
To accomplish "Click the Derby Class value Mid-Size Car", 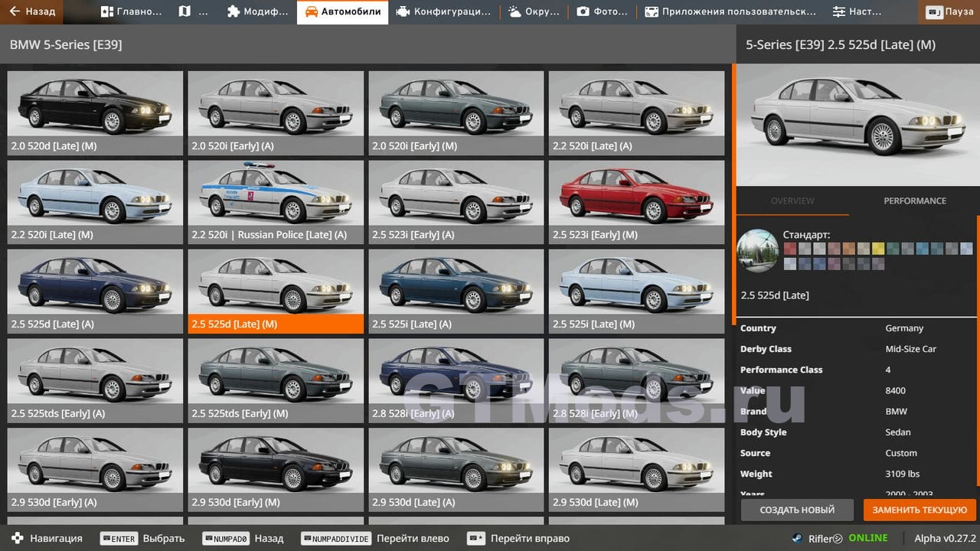I will point(911,349).
